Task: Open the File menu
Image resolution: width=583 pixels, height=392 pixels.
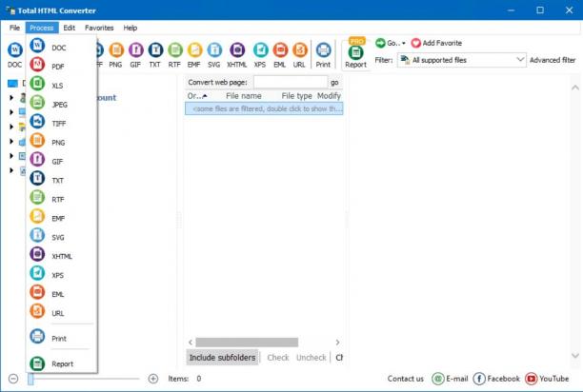Action: [x=15, y=28]
